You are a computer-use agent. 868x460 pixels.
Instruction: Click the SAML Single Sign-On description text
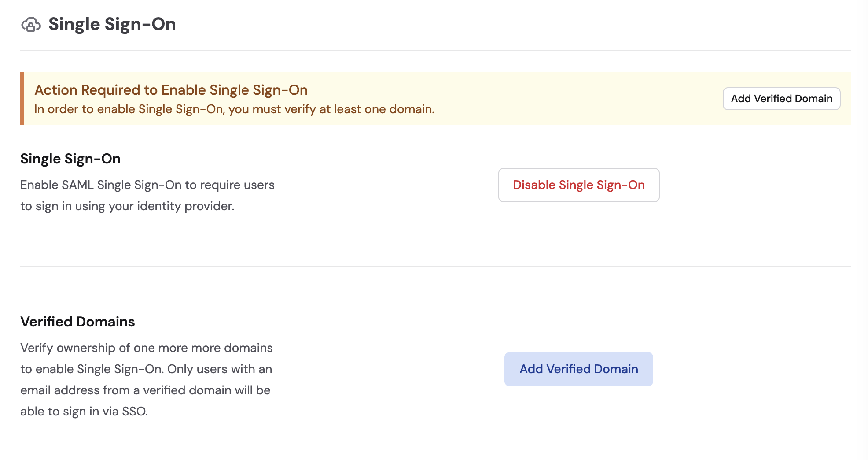click(147, 195)
